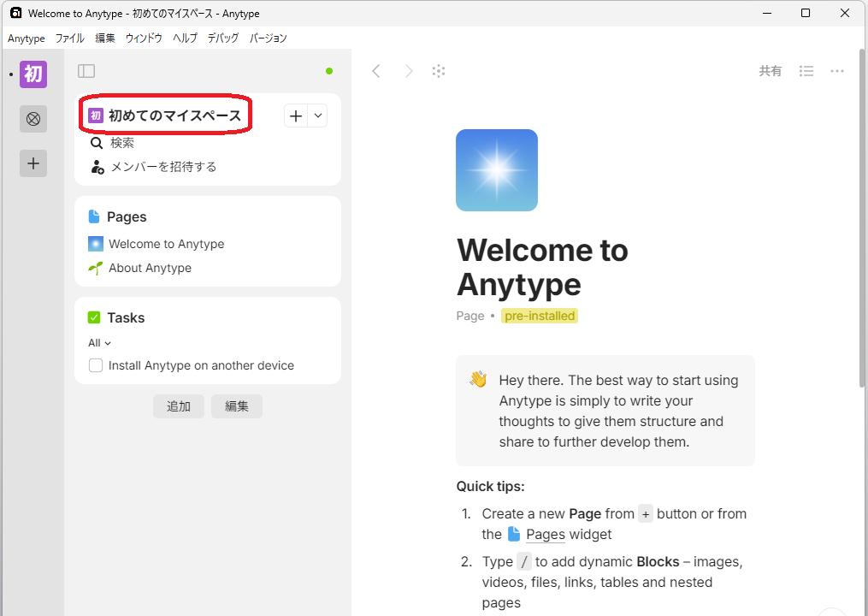The image size is (868, 616).
Task: Click the Welcome to Anytype page title
Action: pyautogui.click(x=542, y=267)
